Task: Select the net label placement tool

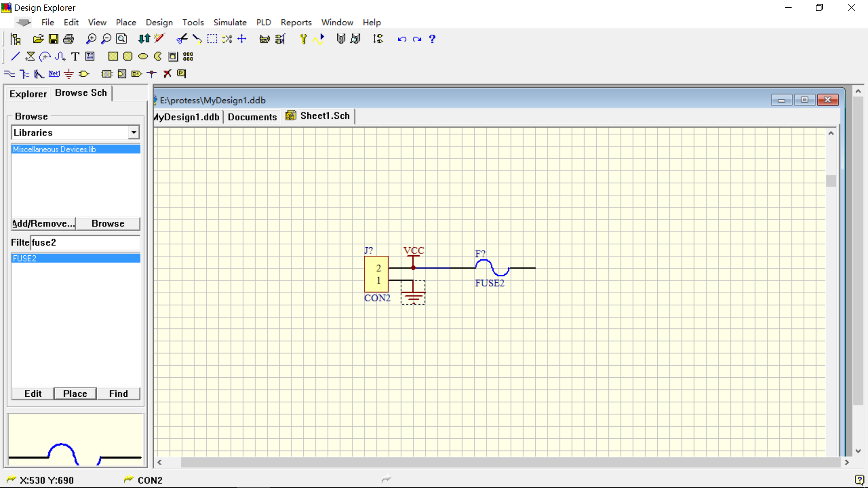Action: click(x=54, y=73)
